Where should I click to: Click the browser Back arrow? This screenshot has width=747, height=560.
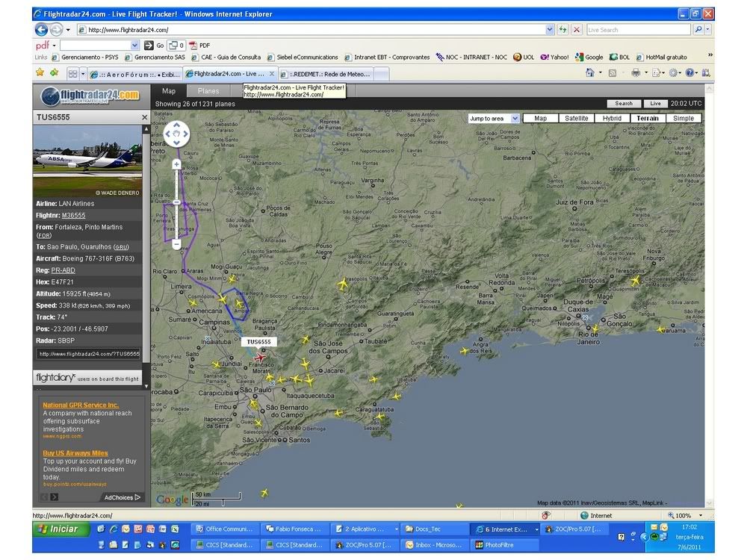(42, 30)
